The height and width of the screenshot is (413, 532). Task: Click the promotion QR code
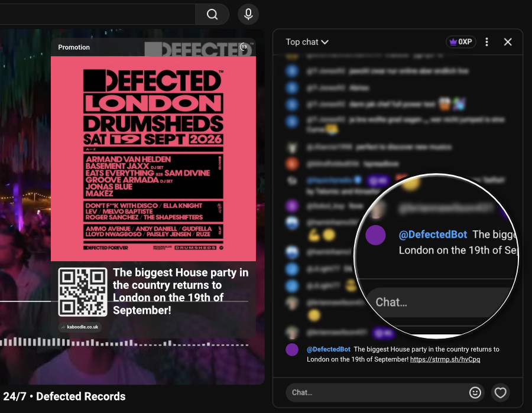pos(83,292)
